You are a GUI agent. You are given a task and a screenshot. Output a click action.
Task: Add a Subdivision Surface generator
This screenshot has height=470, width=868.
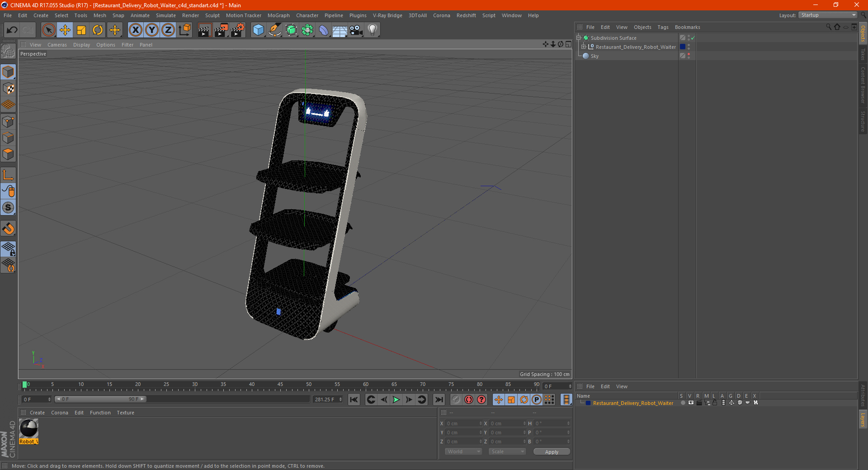tap(291, 30)
